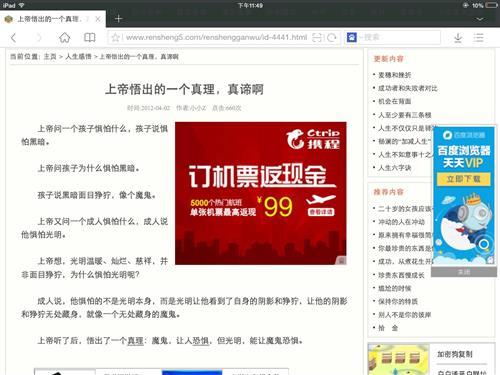This screenshot has width=500, height=375.
Task: Open the browser menu lines icon
Action: [x=478, y=38]
